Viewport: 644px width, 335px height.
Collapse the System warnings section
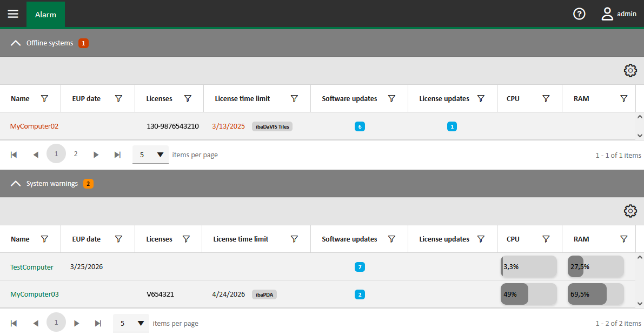point(16,184)
